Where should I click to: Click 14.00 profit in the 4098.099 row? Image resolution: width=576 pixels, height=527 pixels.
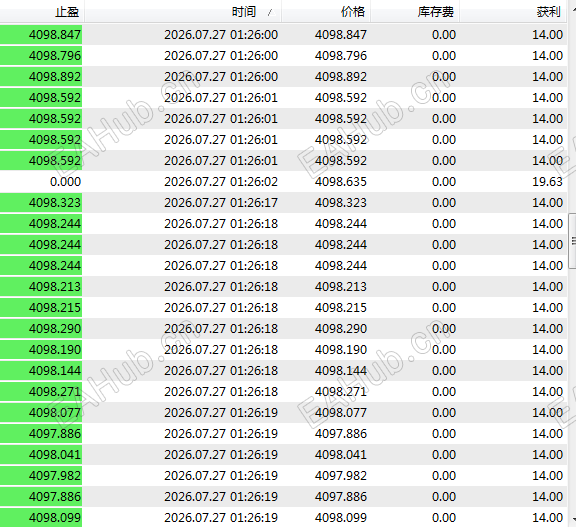547,517
